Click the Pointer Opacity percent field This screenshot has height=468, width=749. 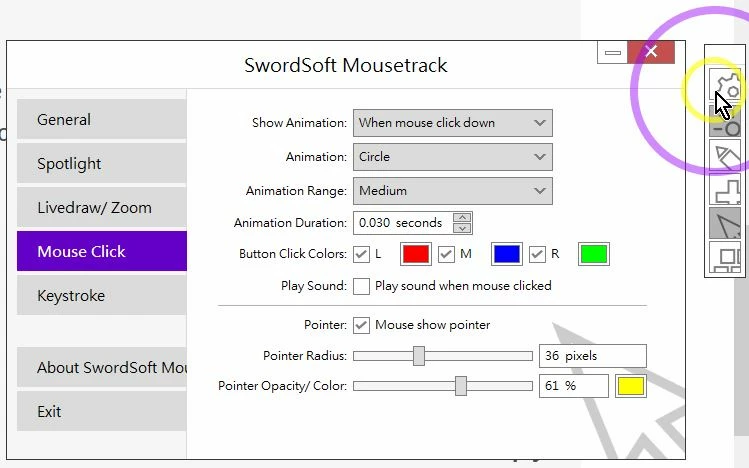pos(574,386)
